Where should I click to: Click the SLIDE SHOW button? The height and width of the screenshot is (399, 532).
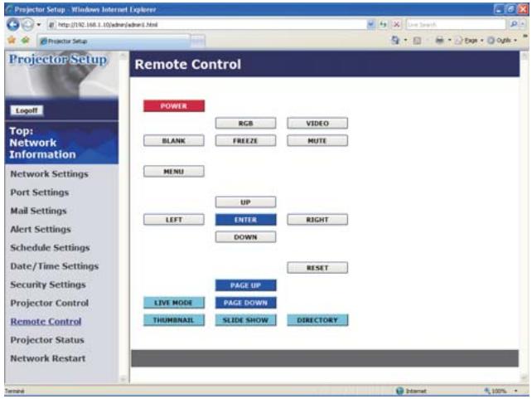pyautogui.click(x=245, y=320)
